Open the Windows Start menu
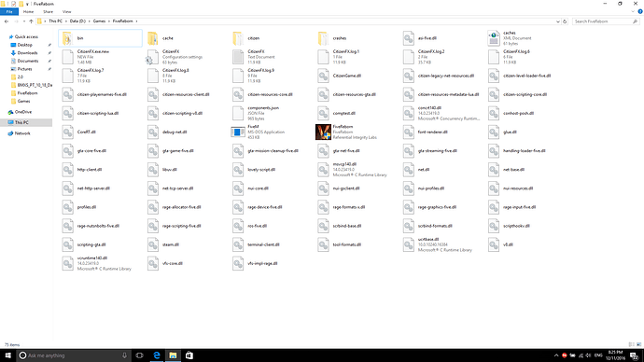 click(x=7, y=355)
